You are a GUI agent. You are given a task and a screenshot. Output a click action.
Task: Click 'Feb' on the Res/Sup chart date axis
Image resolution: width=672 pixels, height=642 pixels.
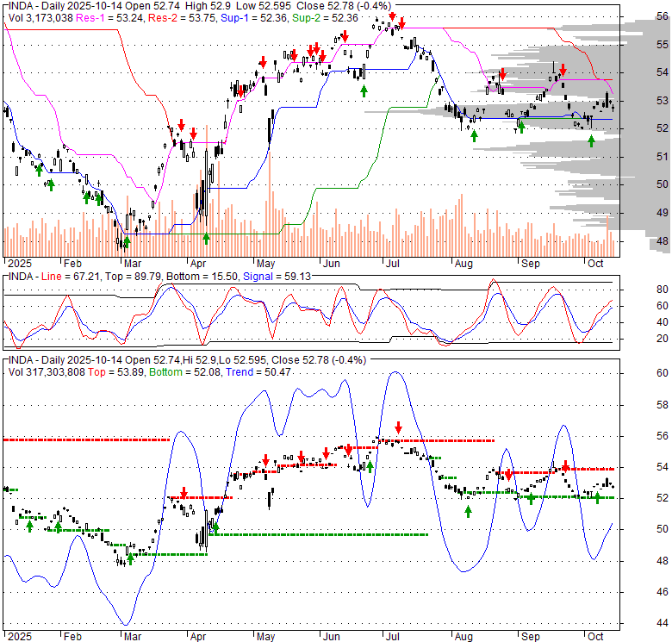pos(72,264)
